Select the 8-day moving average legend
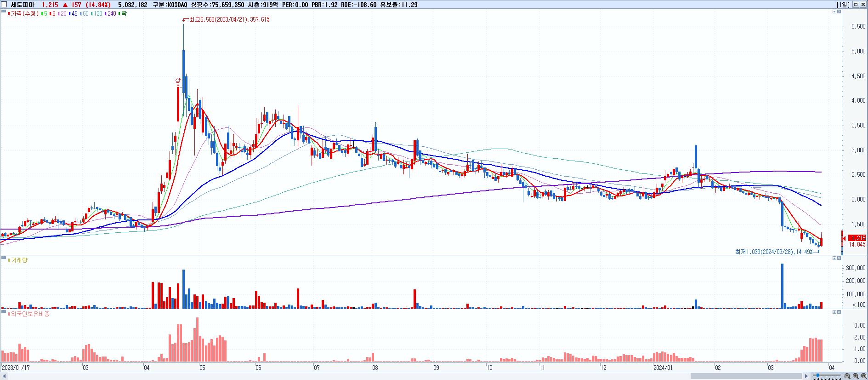 (52, 14)
